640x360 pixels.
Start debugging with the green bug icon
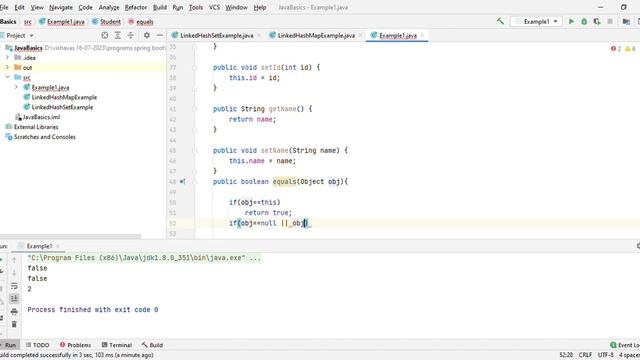pos(584,21)
